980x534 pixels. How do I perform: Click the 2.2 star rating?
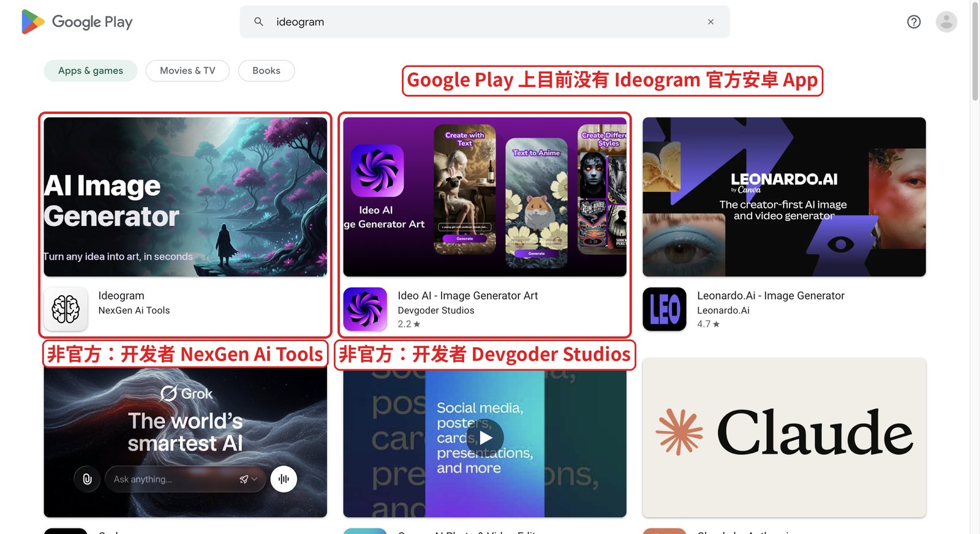tap(409, 324)
